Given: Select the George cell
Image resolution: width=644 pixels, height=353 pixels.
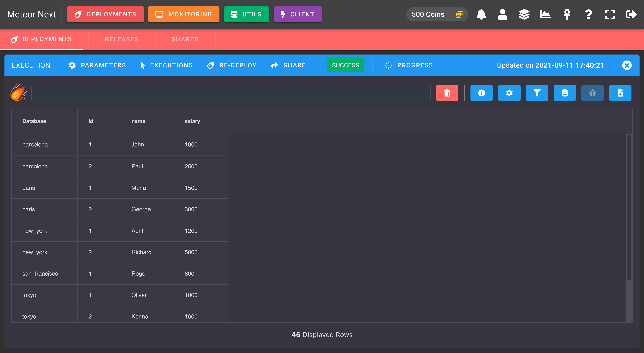Looking at the screenshot, I should click(x=141, y=209).
